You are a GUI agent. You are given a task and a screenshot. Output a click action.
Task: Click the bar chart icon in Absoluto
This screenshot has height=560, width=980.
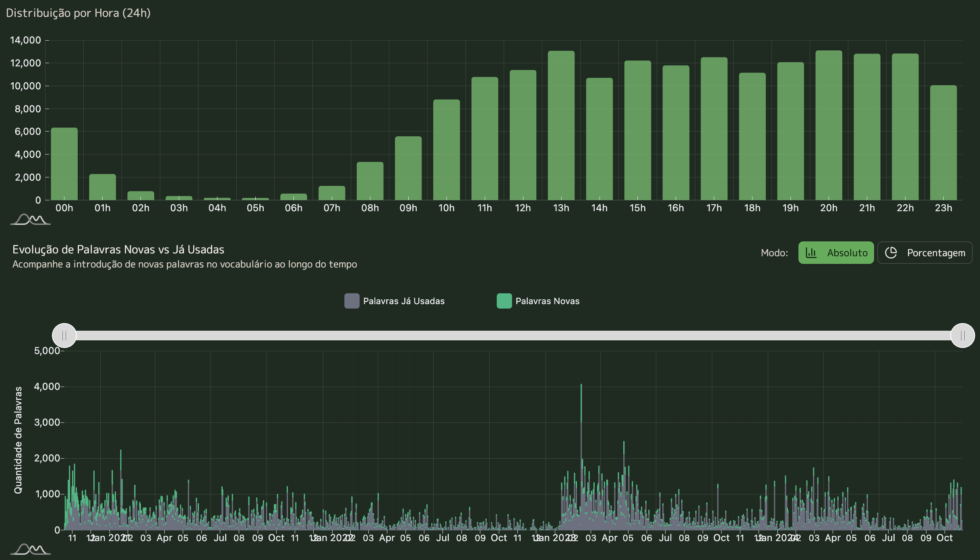tap(811, 253)
